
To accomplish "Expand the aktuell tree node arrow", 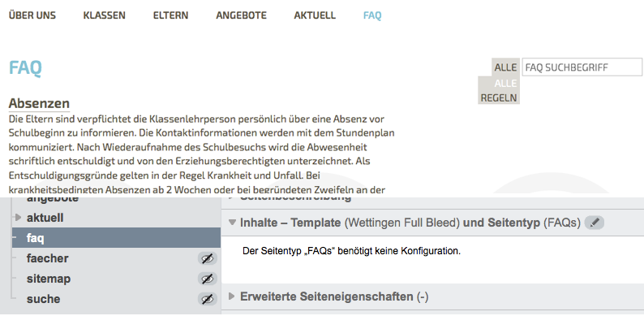I will [18, 217].
